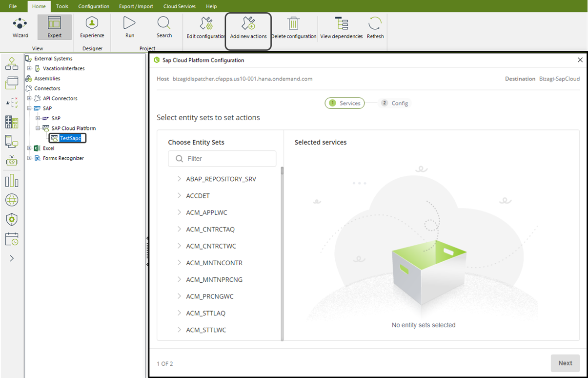The image size is (588, 378).
Task: Open the checklist rules sidebar icon
Action: tap(12, 103)
